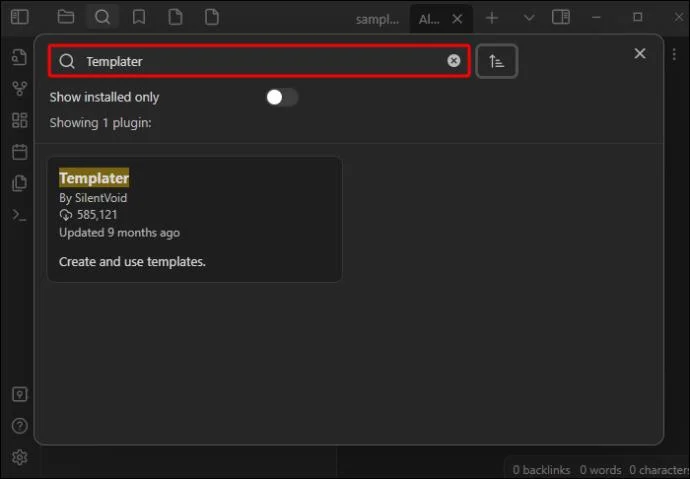Click '0 backlinks' in status bar
The width and height of the screenshot is (690, 479).
[541, 470]
